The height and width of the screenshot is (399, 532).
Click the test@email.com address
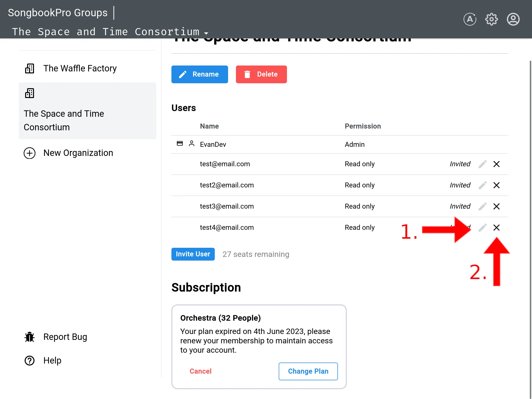[x=225, y=164]
